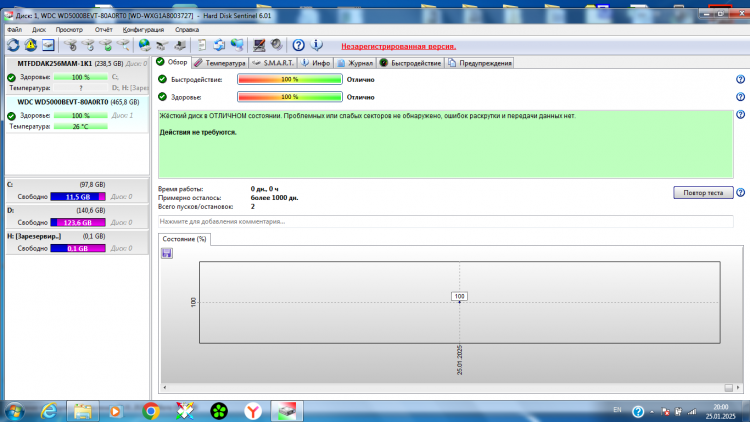Screen dimensions: 750x422
Task: Show hidden tray icons arrow
Action: pos(651,411)
